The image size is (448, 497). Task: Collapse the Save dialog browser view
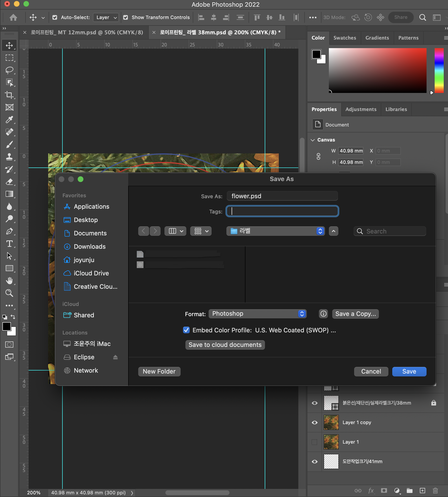[x=333, y=231]
